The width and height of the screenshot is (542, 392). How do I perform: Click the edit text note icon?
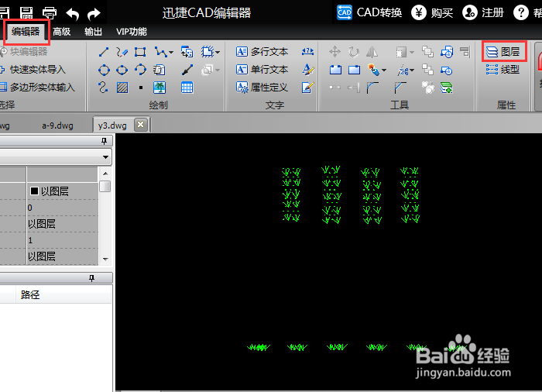307,88
